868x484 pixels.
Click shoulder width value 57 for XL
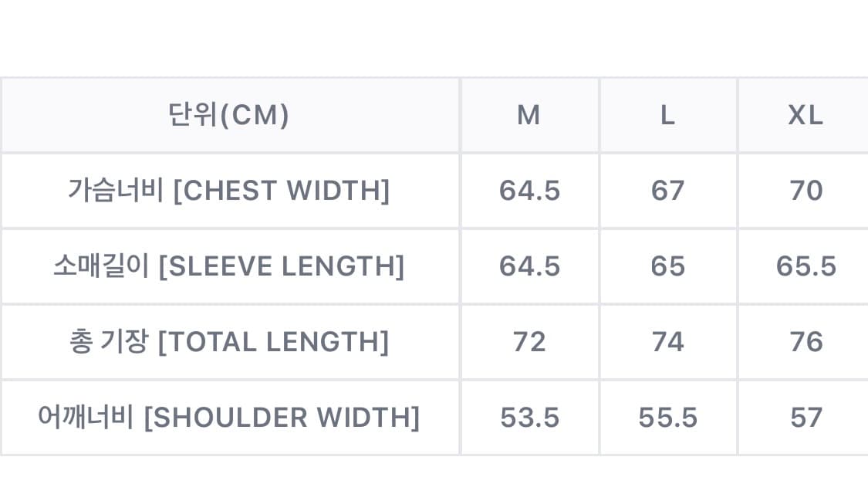point(806,418)
